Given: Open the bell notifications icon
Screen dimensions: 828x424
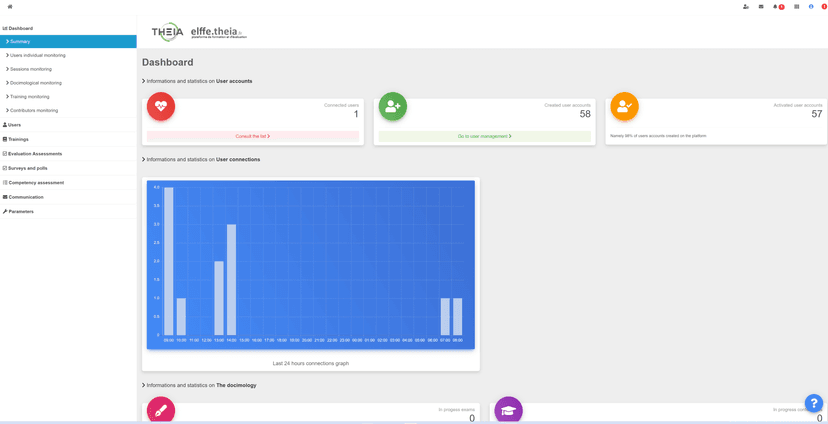Looking at the screenshot, I should [775, 7].
